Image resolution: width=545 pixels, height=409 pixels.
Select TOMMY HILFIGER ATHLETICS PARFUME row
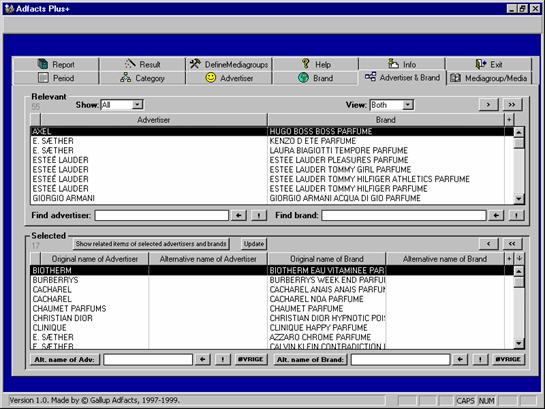272,179
